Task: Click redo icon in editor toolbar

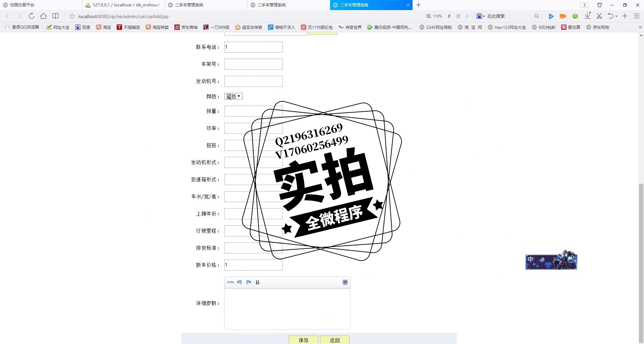Action: [x=249, y=282]
